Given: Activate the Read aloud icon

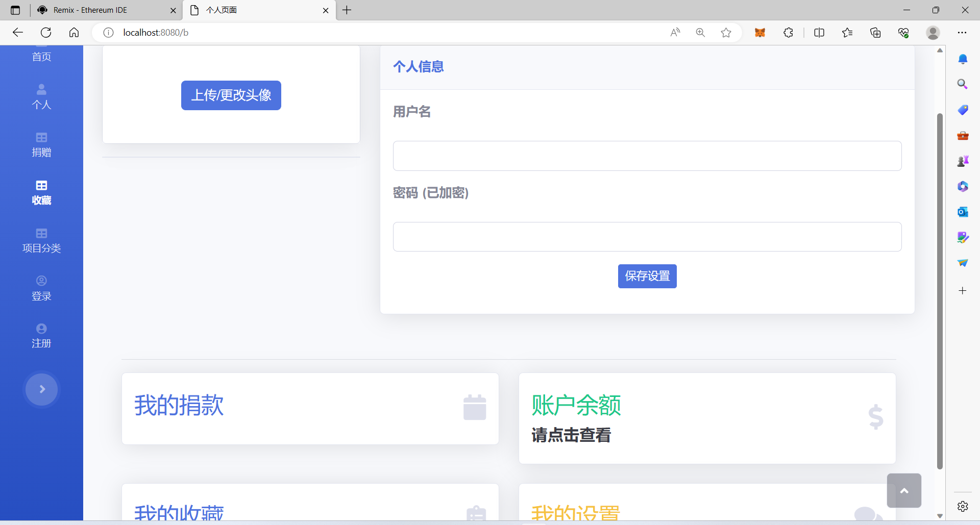Looking at the screenshot, I should click(x=675, y=33).
